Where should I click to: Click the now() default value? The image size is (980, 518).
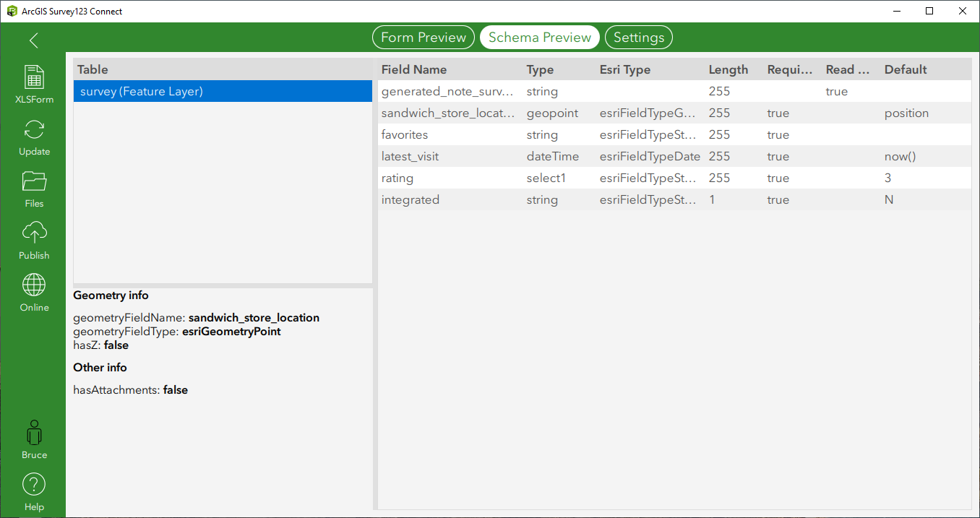tap(900, 156)
